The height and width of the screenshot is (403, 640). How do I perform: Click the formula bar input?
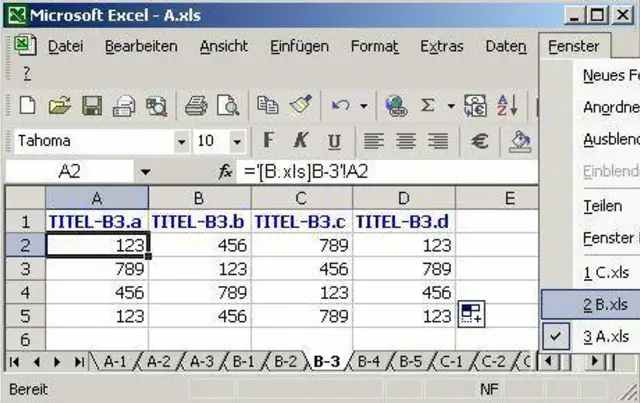coord(387,171)
